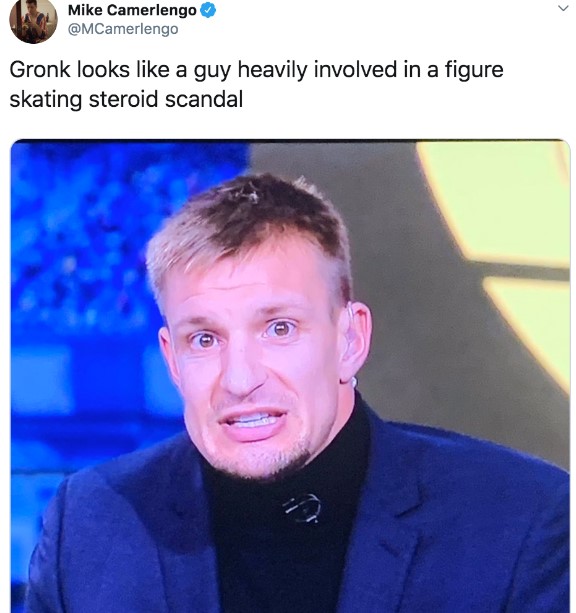
Task: Select the word Gronk in tweet
Action: [40, 70]
